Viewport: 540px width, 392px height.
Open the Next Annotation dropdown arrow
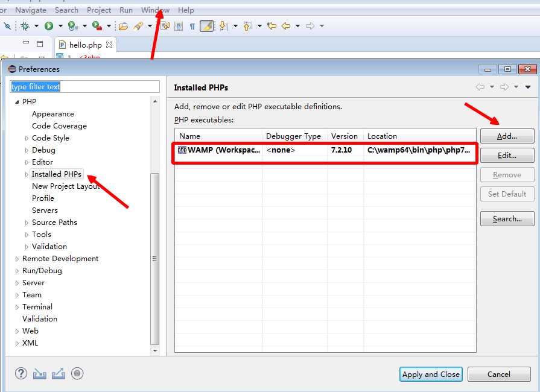[x=235, y=26]
